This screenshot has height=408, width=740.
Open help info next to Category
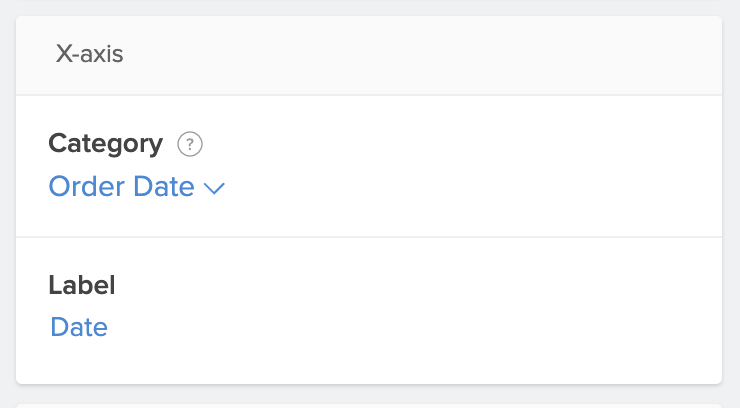pyautogui.click(x=190, y=144)
